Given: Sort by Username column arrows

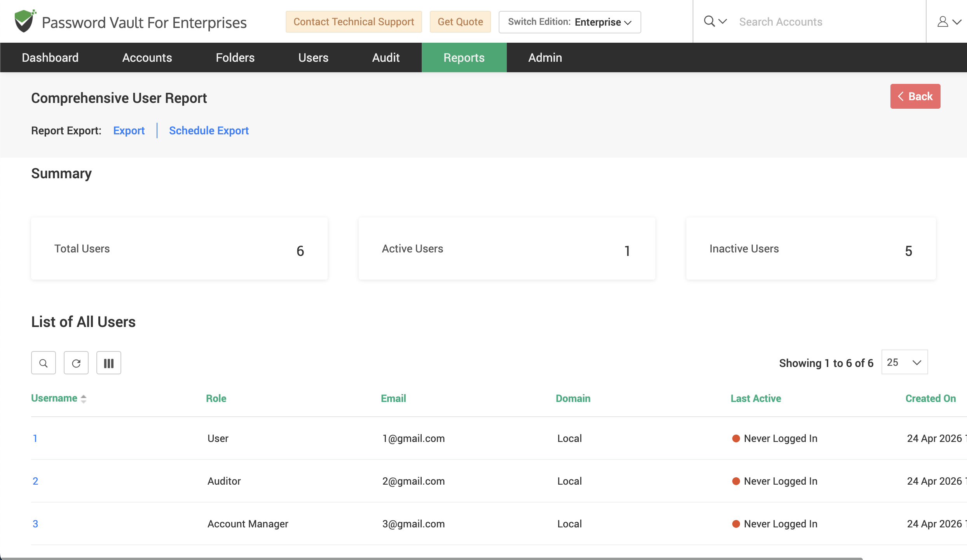Looking at the screenshot, I should [x=84, y=399].
